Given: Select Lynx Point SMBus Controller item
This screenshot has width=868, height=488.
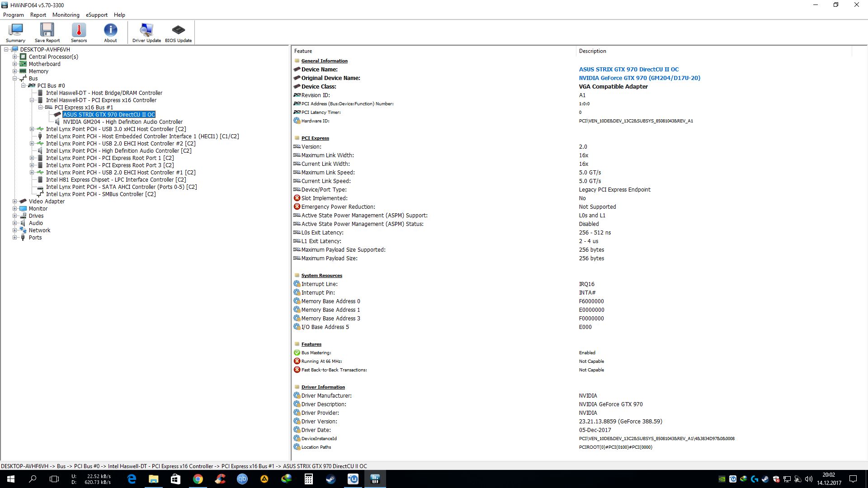Looking at the screenshot, I should click(x=101, y=194).
